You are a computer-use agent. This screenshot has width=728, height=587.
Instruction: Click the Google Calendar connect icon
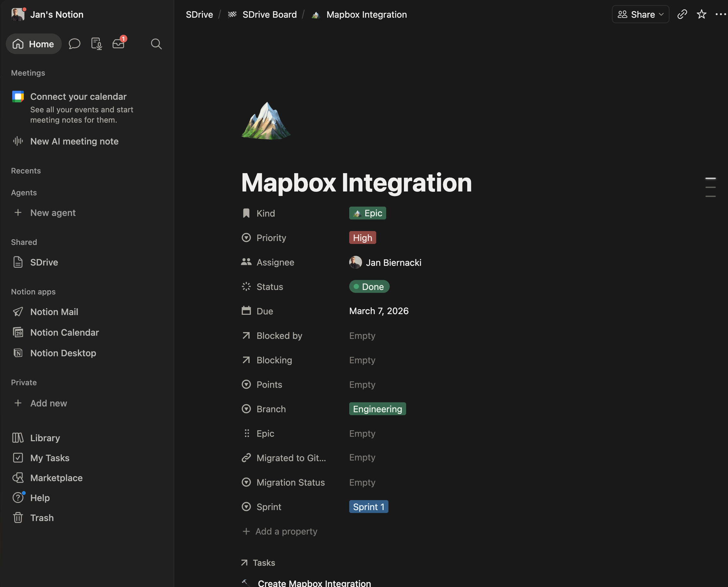(18, 96)
